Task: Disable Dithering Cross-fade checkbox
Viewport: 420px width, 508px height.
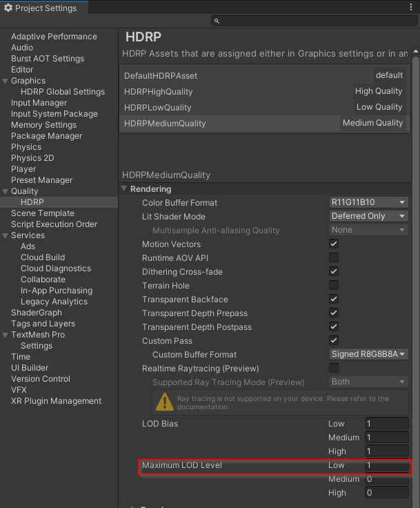Action: 334,272
